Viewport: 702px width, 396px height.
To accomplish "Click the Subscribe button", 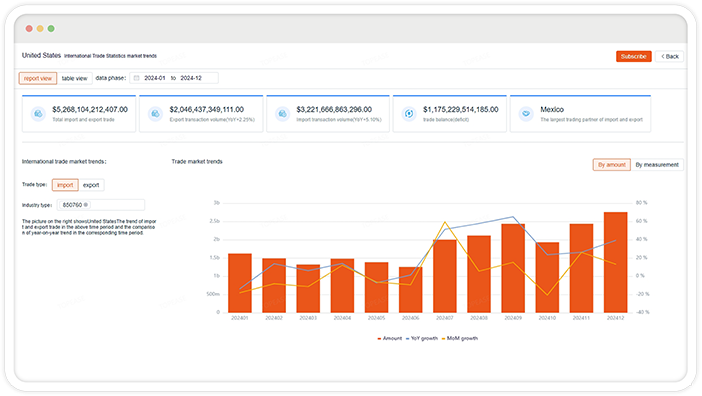I will (x=634, y=56).
